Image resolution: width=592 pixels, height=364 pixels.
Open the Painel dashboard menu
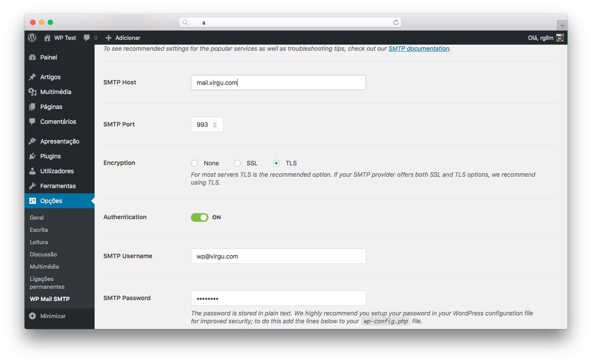[x=48, y=57]
